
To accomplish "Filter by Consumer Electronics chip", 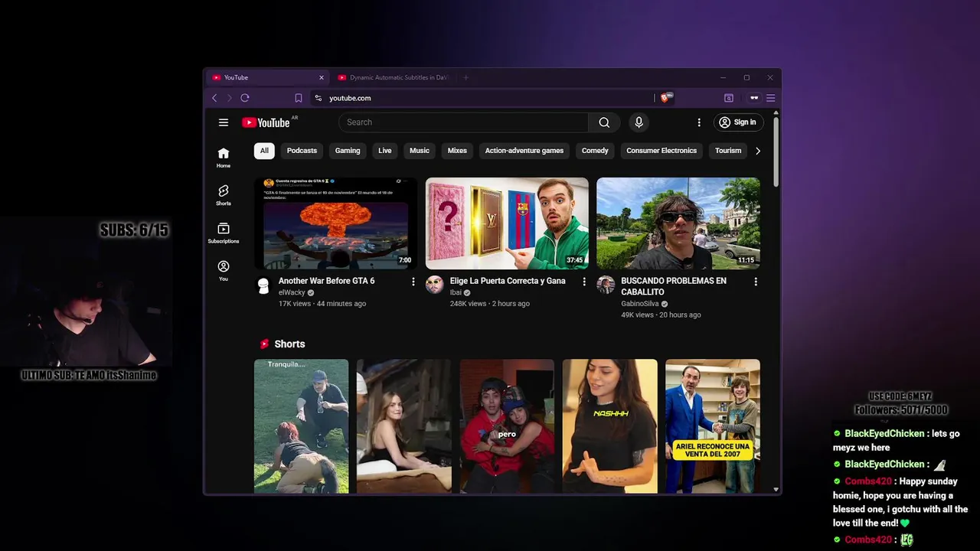I will point(661,151).
